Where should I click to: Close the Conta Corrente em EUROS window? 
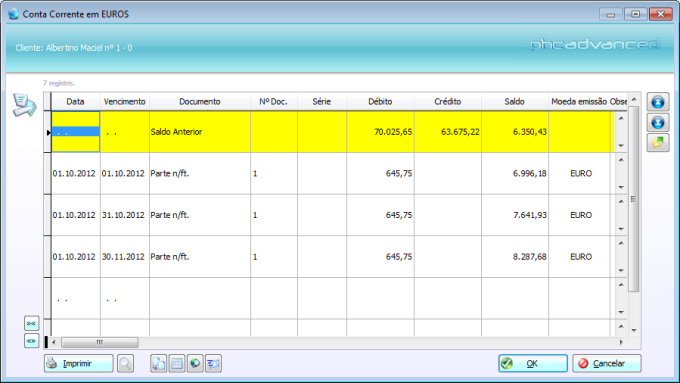(x=660, y=14)
